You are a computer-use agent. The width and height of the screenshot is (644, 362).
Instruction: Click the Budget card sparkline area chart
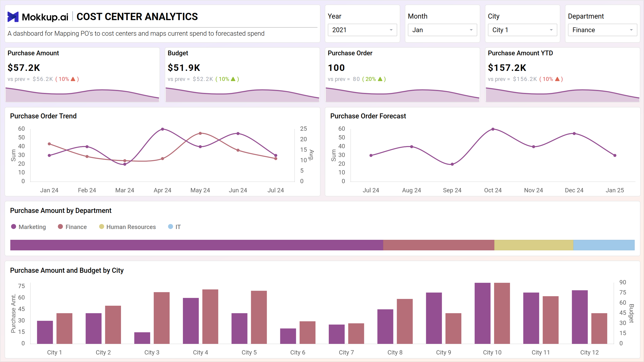pos(243,95)
